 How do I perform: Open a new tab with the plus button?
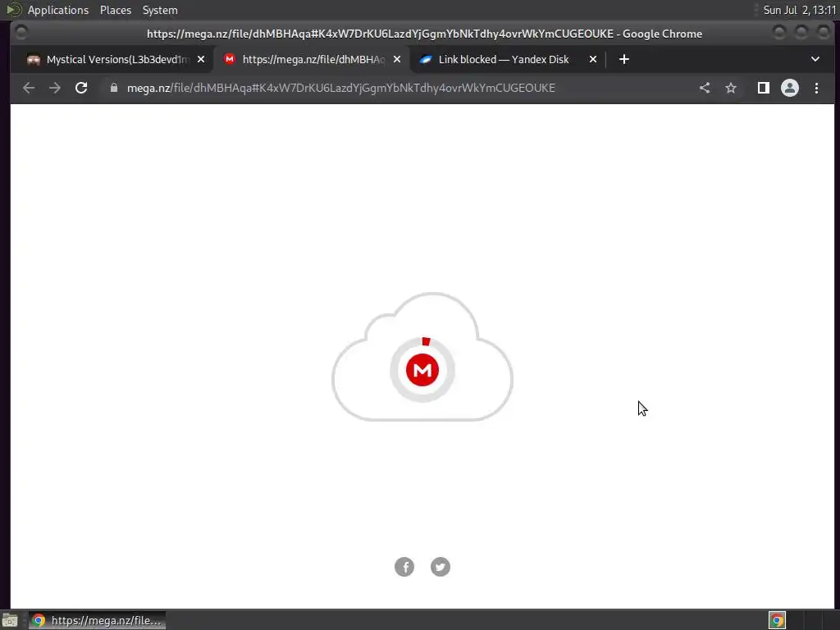(x=624, y=59)
